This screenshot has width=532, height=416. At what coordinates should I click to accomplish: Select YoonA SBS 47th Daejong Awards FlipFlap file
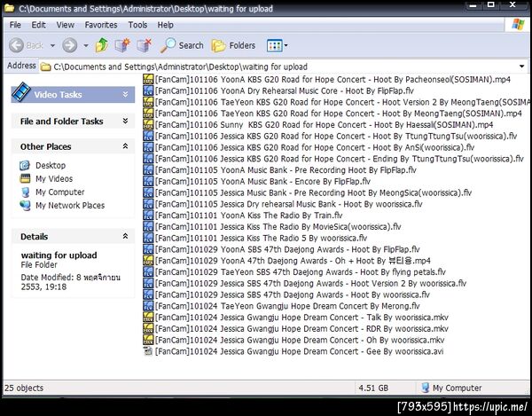[x=287, y=249]
